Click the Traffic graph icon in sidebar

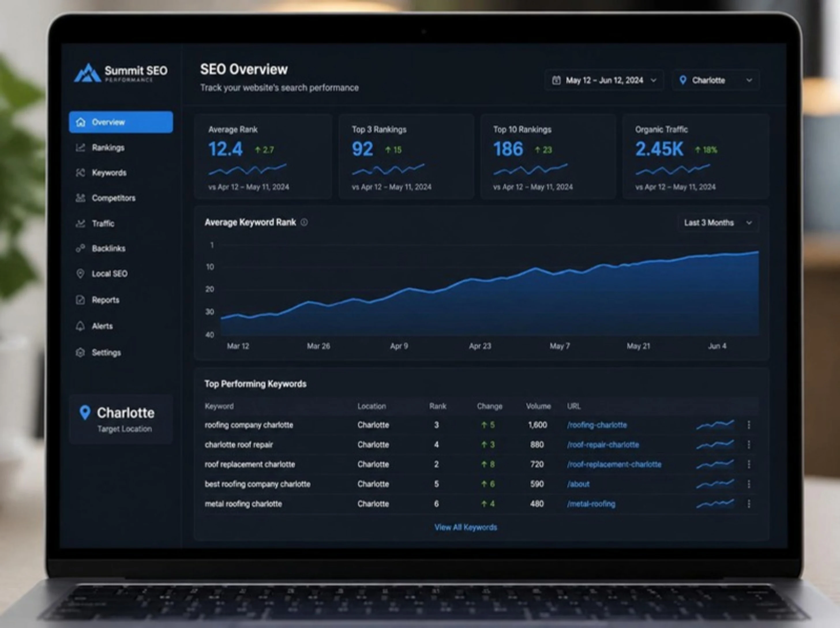(80, 223)
